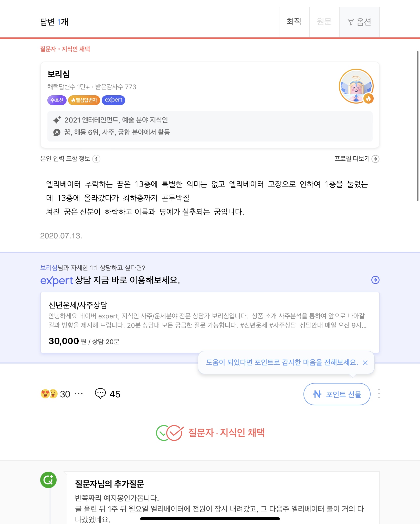Viewport: 420px width, 524px height.
Task: Click the 보리심님 link in consultation banner
Action: pyautogui.click(x=49, y=268)
